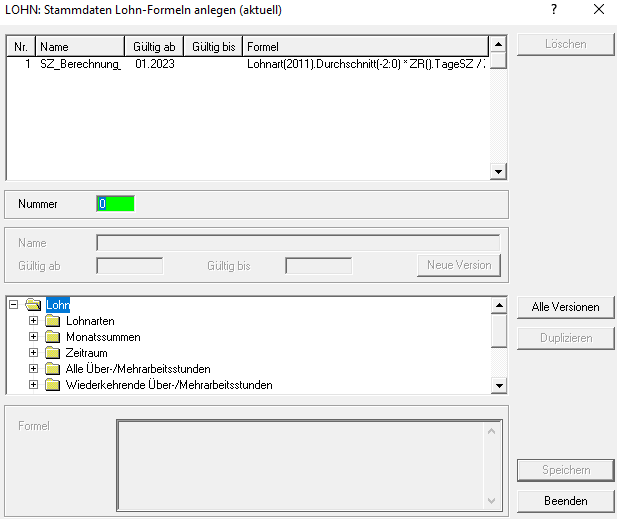Click the Formel column header
The image size is (617, 519).
[365, 47]
